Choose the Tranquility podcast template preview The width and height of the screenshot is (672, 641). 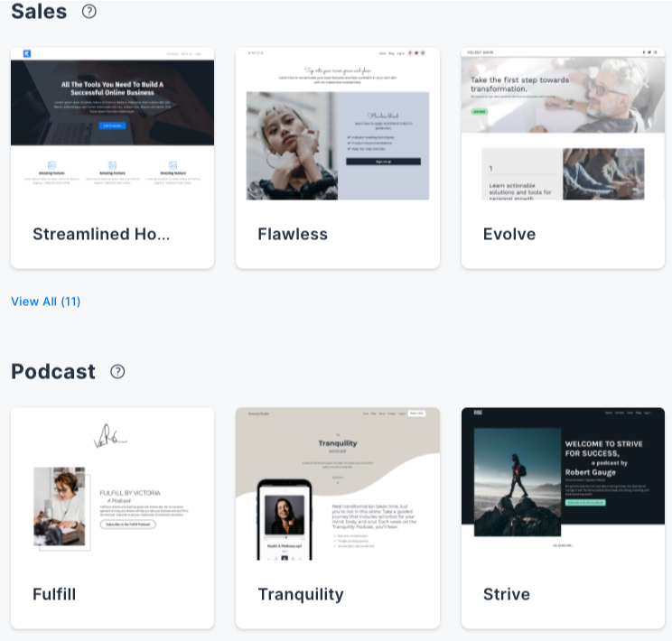click(338, 484)
